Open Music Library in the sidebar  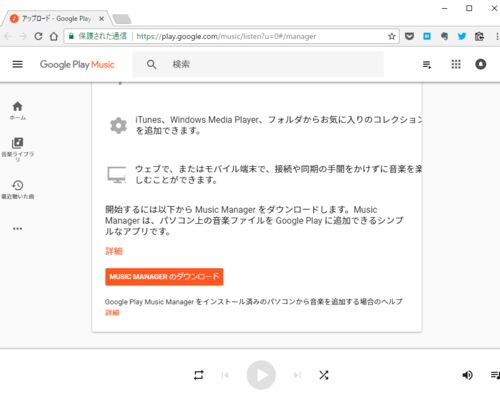[x=17, y=149]
